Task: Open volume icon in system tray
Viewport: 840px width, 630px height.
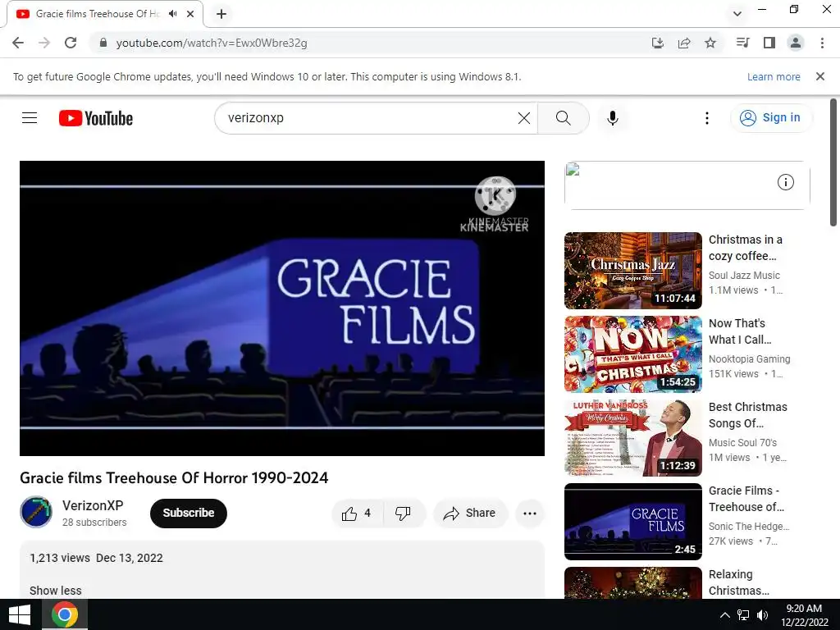Action: tap(762, 615)
